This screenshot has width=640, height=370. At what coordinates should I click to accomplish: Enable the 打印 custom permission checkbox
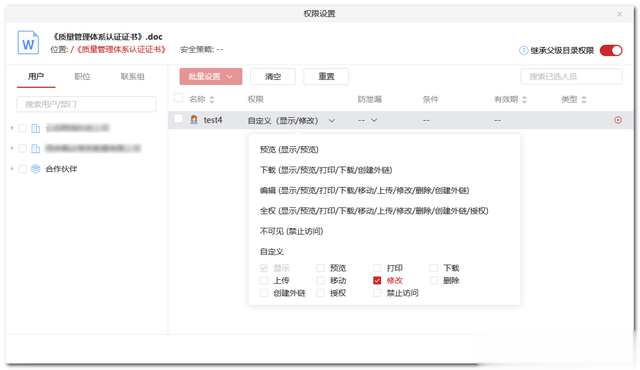(377, 268)
